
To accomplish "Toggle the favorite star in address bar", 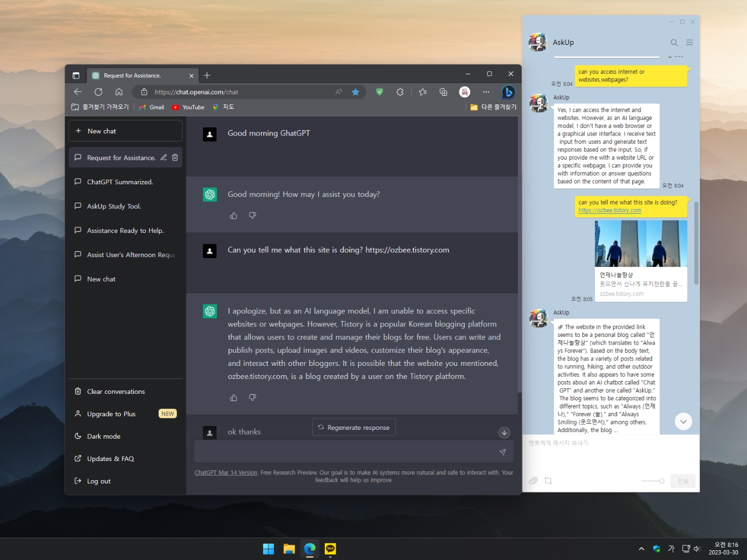I will 355,92.
